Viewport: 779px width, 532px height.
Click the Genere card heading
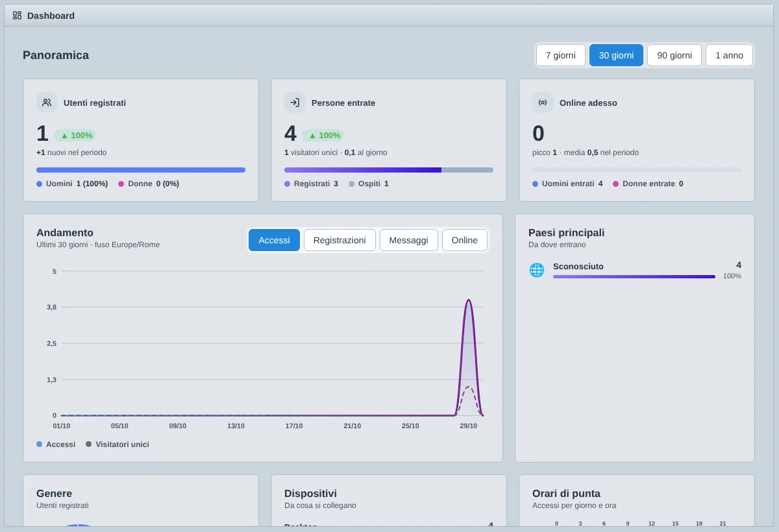click(x=55, y=493)
